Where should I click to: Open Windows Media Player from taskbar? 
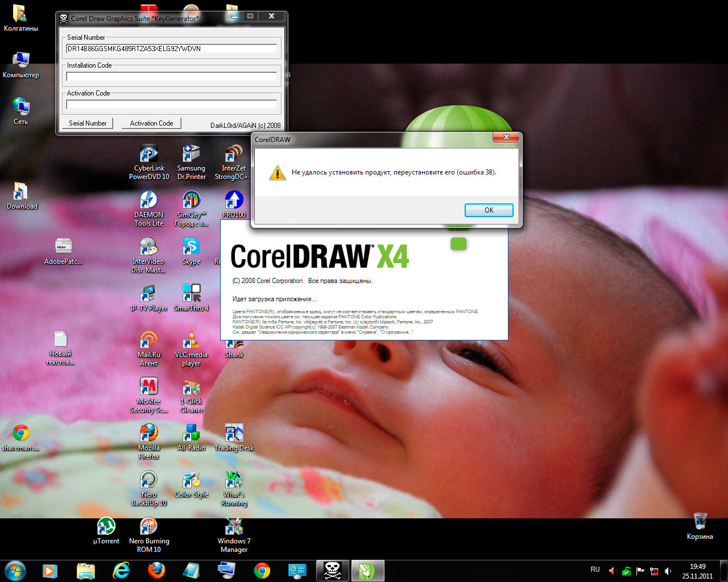pos(50,571)
